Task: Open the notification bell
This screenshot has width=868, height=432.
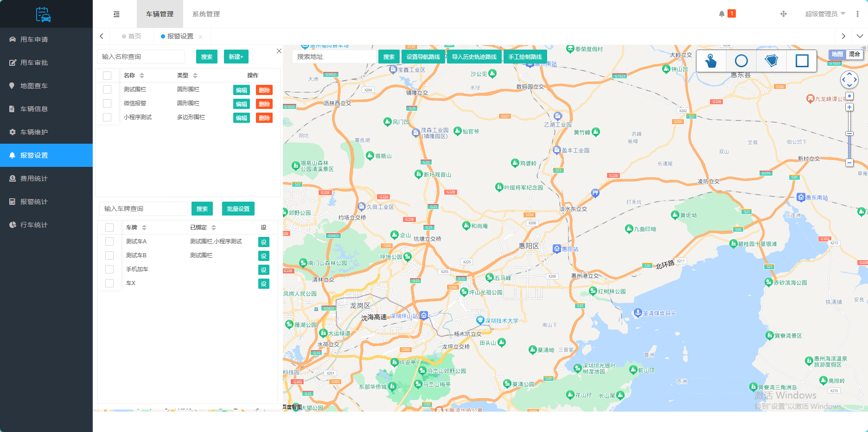Action: point(721,14)
